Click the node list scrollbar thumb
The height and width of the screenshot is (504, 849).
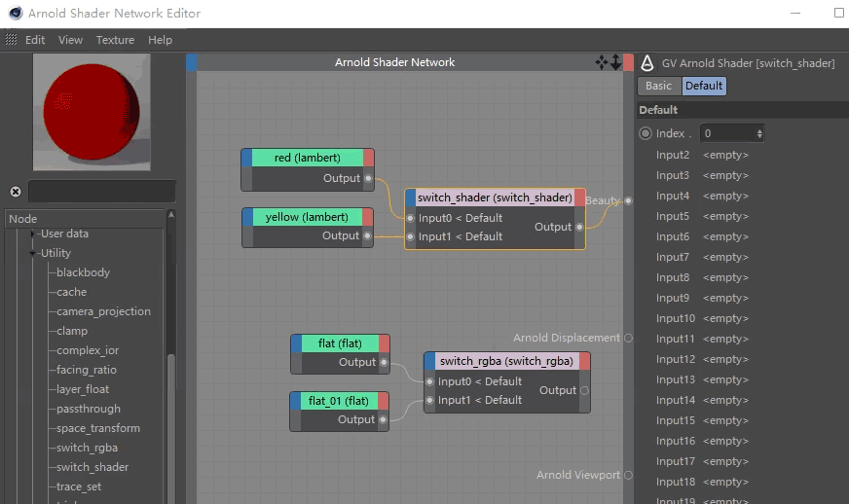point(171,428)
